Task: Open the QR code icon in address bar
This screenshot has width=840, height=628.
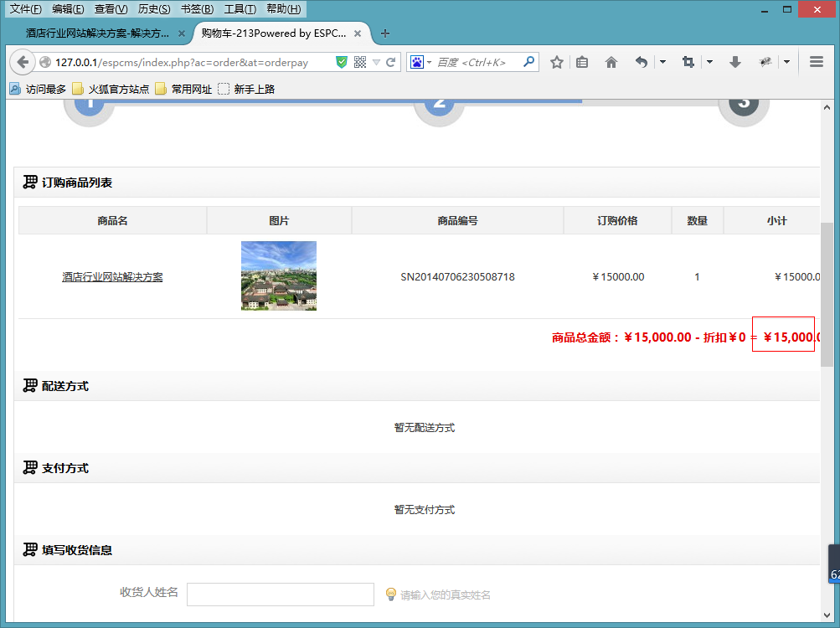Action: 360,62
